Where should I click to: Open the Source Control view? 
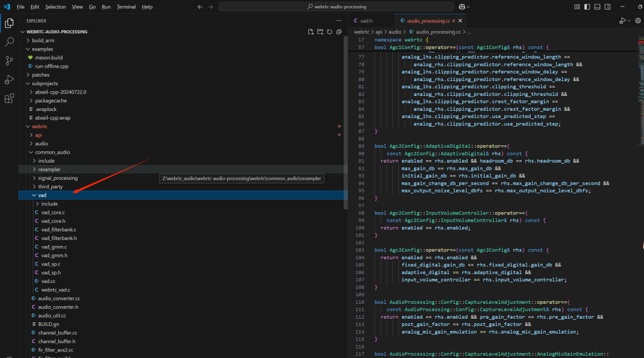[x=10, y=61]
